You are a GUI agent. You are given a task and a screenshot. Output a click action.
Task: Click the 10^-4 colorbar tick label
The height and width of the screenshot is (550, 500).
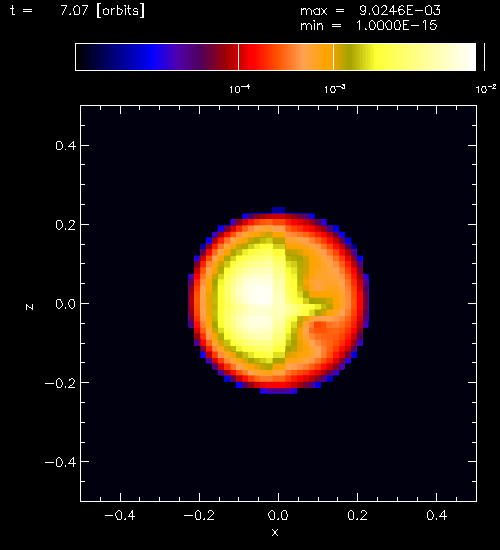click(x=240, y=89)
